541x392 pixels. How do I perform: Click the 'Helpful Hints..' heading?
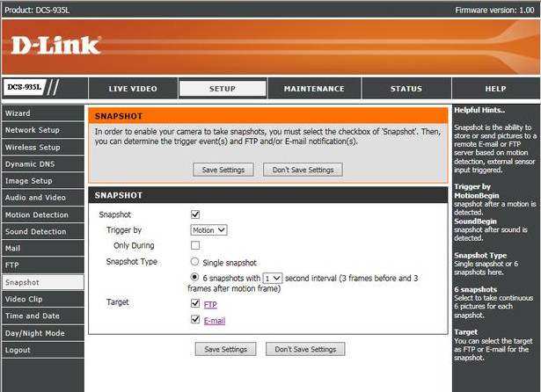pos(479,111)
